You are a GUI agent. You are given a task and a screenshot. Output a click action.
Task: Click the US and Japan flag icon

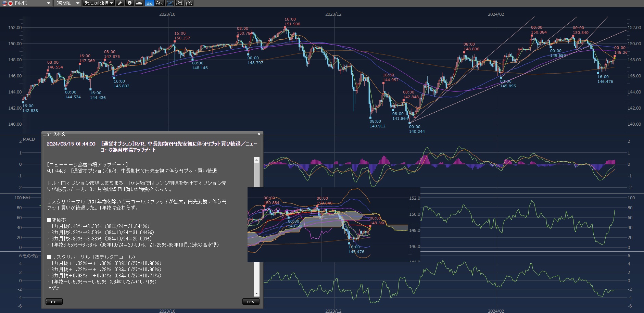7,3
